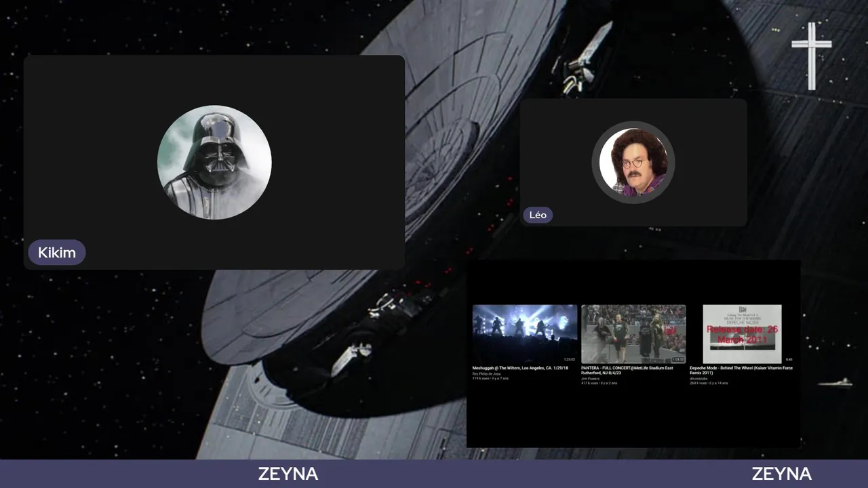Click the right ZEYNA banner label
The width and height of the screenshot is (868, 488).
(782, 474)
